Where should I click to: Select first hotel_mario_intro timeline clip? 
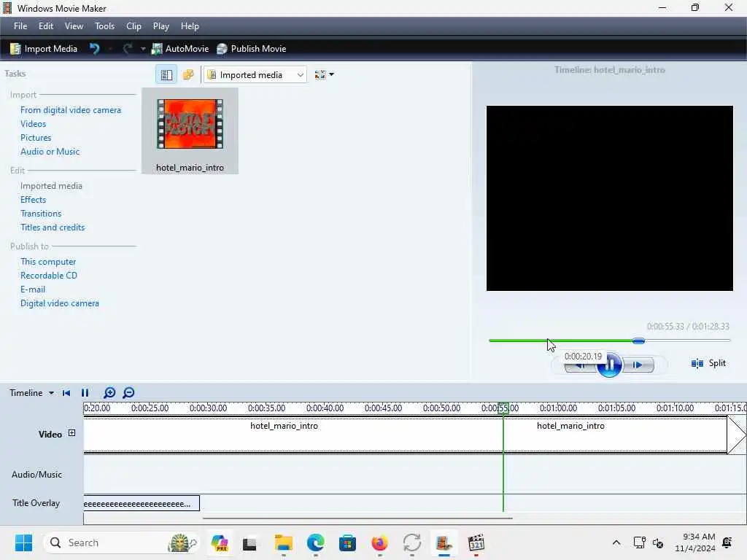pyautogui.click(x=293, y=435)
